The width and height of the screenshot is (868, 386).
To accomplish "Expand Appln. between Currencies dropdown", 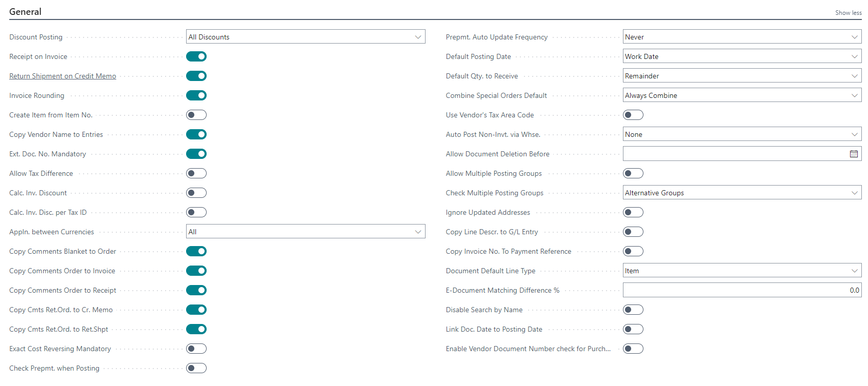I will 305,232.
